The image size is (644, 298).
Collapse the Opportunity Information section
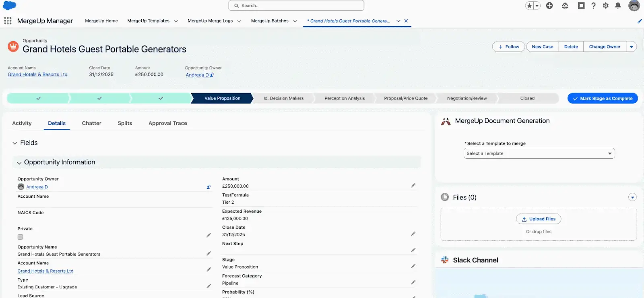(x=19, y=163)
